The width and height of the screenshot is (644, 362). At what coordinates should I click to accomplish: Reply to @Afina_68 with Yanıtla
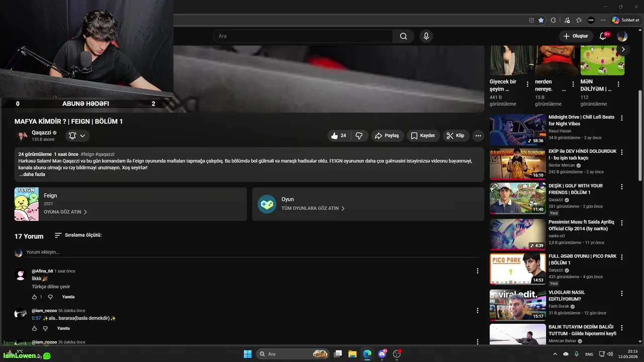(x=68, y=297)
